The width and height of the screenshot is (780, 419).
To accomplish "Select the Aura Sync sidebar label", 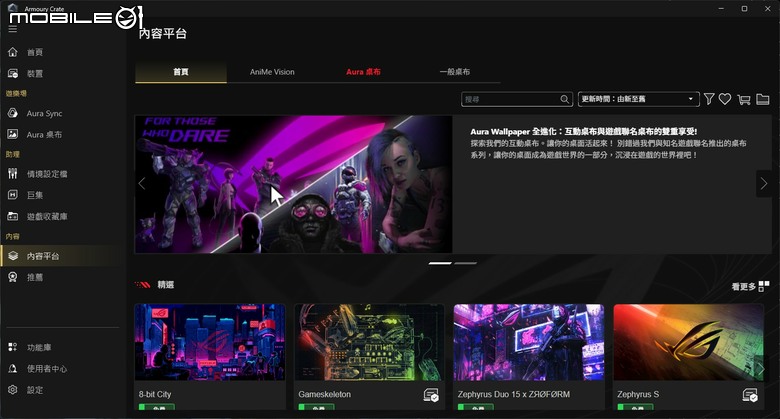I will (44, 113).
